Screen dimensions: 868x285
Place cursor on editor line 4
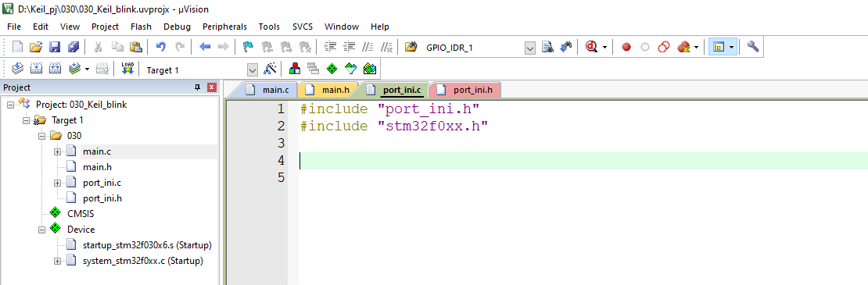583,161
